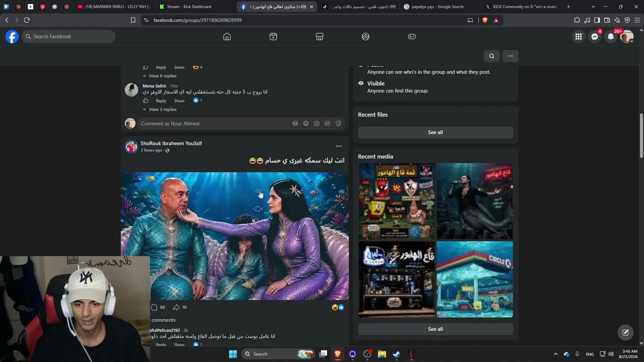This screenshot has height=362, width=644.
Task: Open Messenger chats
Action: pyautogui.click(x=595, y=37)
